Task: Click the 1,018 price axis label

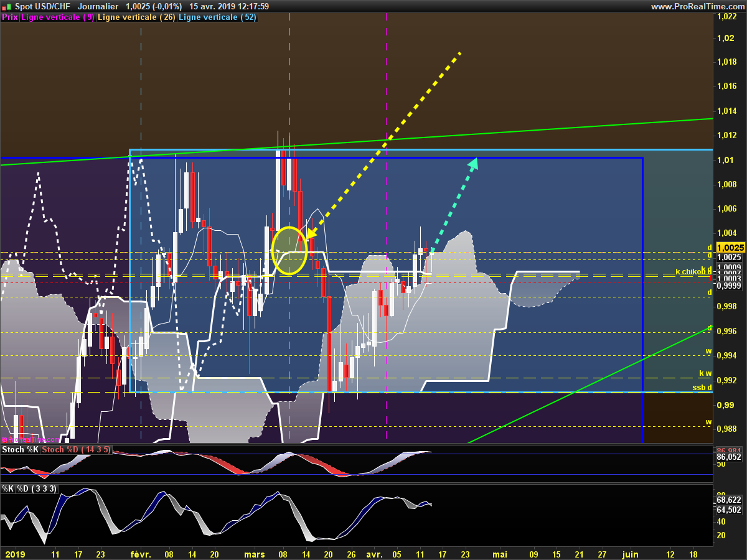Action: [726, 62]
